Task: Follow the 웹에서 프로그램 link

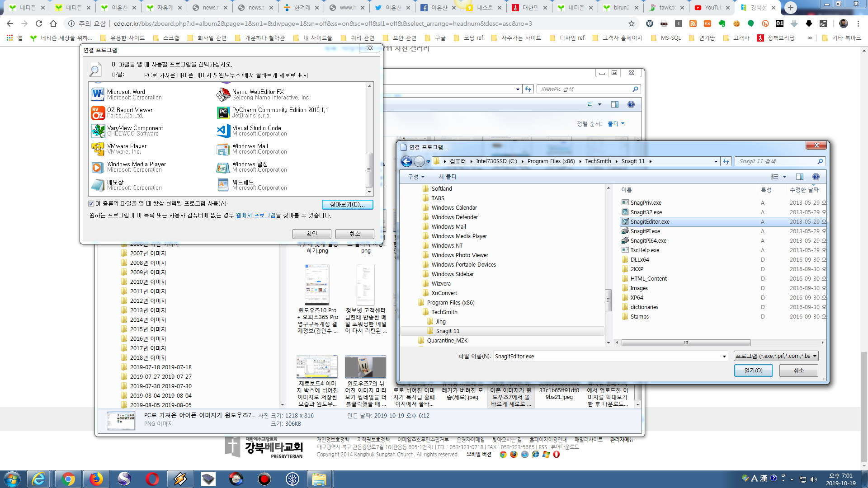Action: pos(256,216)
